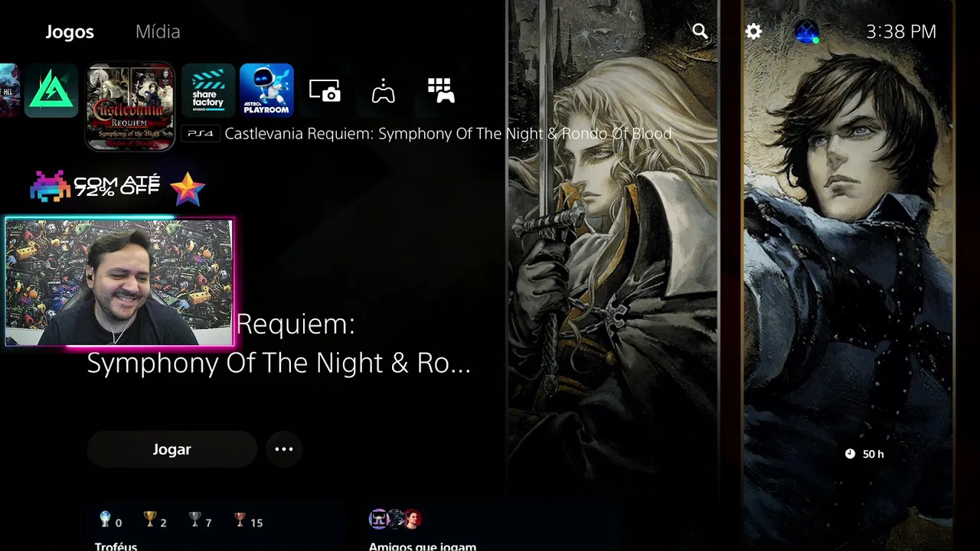The width and height of the screenshot is (980, 551).
Task: Click the bronze trophy count icon
Action: pos(240,520)
